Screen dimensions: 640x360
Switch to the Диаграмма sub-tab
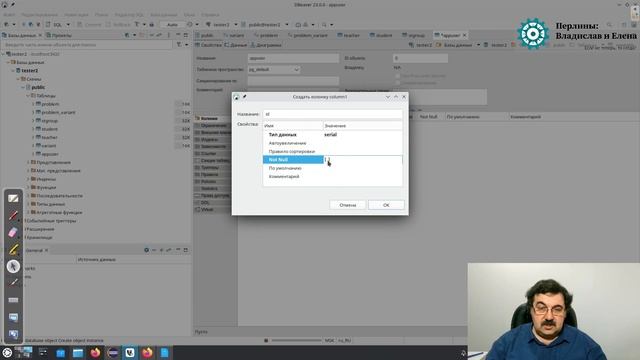[x=266, y=45]
